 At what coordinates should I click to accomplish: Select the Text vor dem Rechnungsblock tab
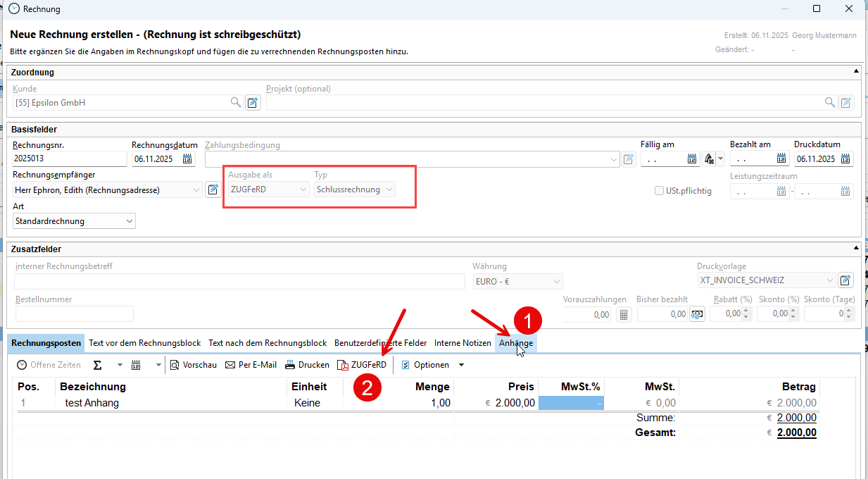pyautogui.click(x=144, y=343)
